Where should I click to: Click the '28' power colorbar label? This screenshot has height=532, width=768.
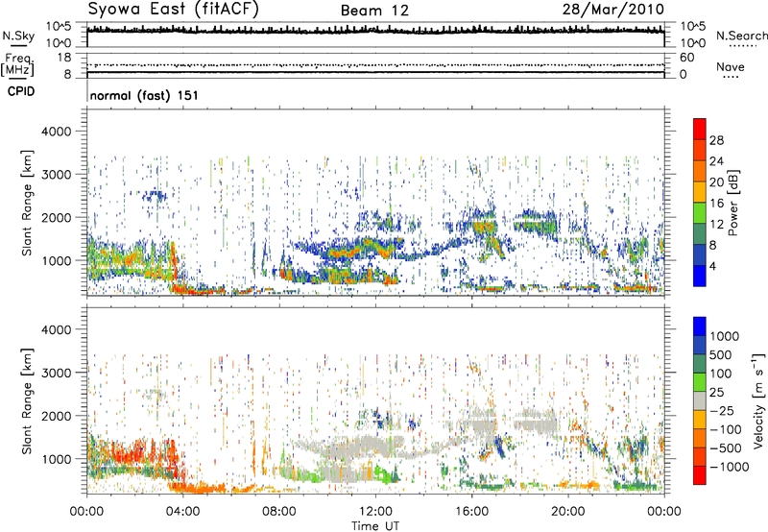[716, 140]
